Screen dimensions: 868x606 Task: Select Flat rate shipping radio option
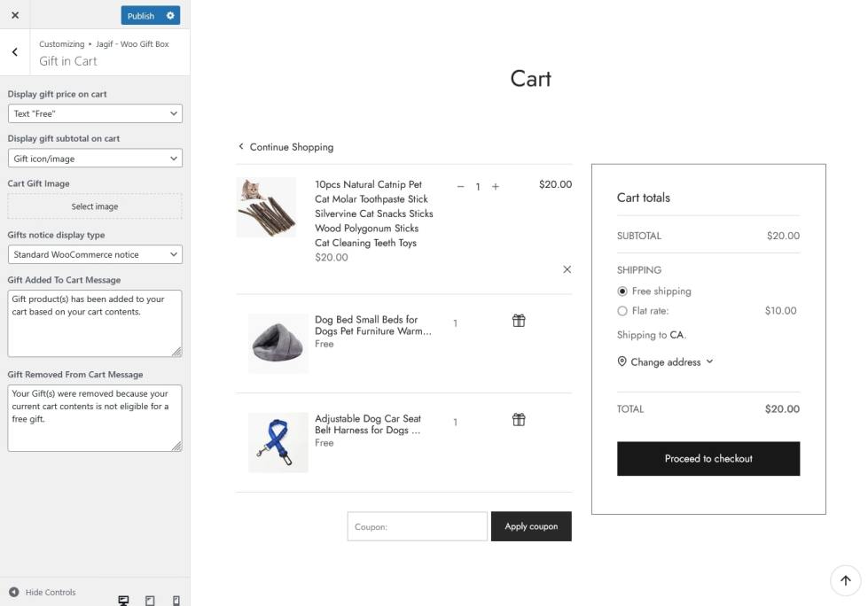622,311
